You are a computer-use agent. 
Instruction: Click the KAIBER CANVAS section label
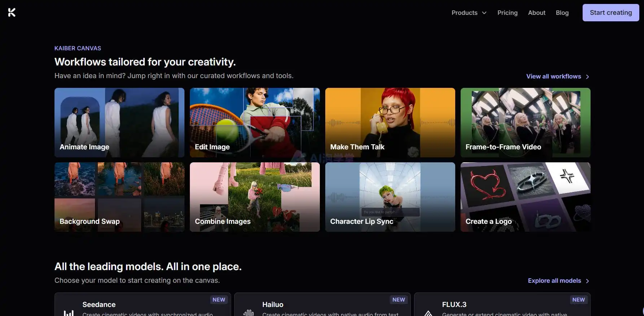[78, 48]
